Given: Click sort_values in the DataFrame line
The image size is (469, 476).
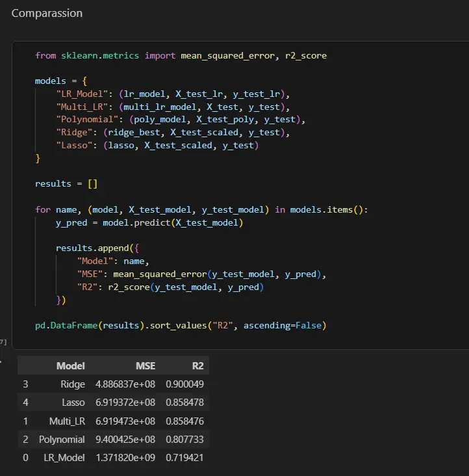Looking at the screenshot, I should point(178,325).
